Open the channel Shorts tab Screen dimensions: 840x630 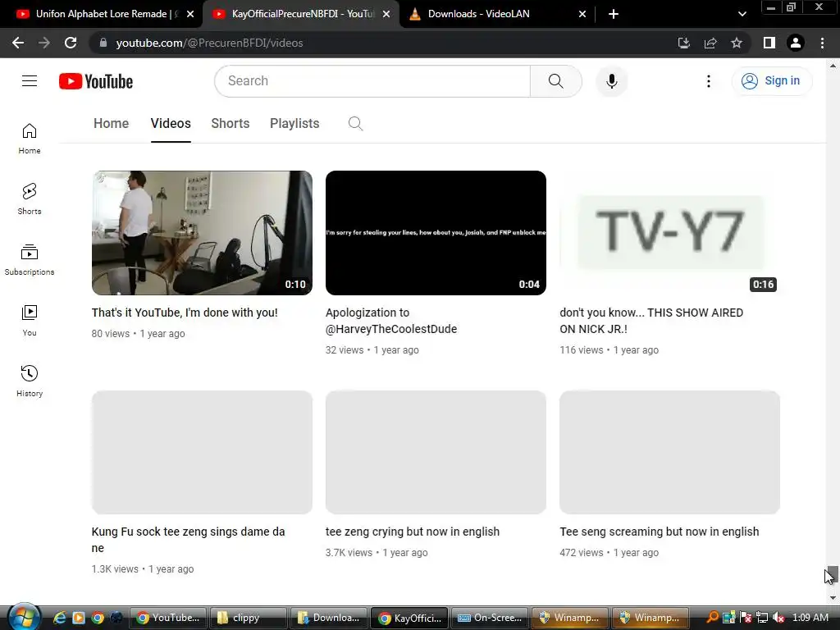click(231, 123)
